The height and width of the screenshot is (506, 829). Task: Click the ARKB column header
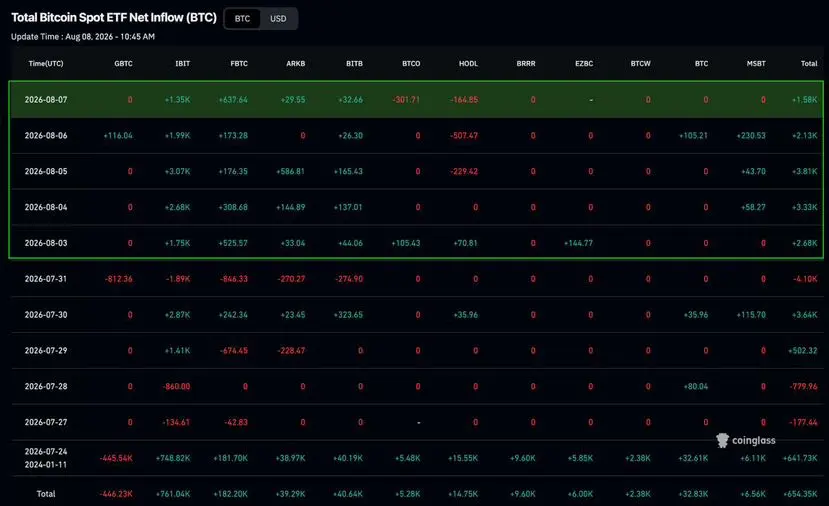(296, 63)
